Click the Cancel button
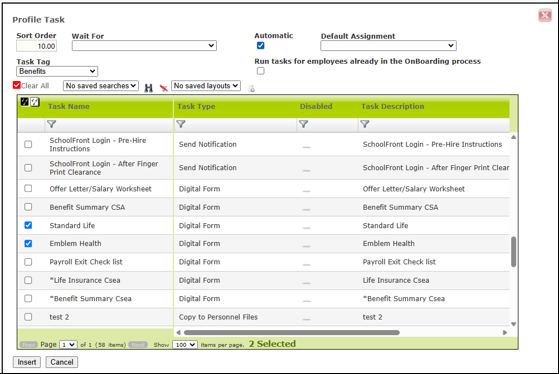 coord(62,362)
